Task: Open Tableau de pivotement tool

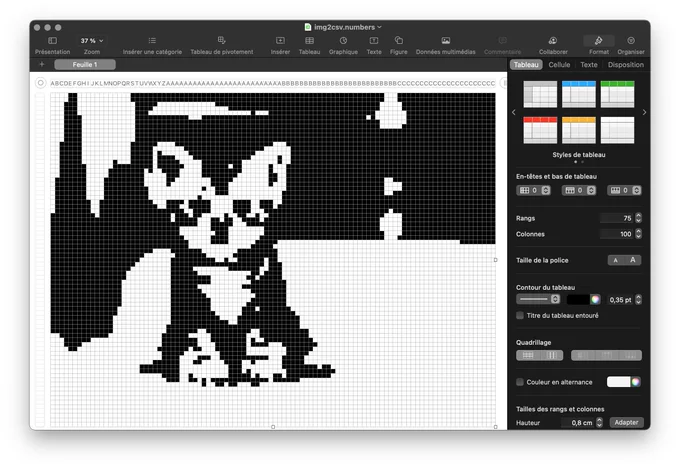Action: coord(222,40)
